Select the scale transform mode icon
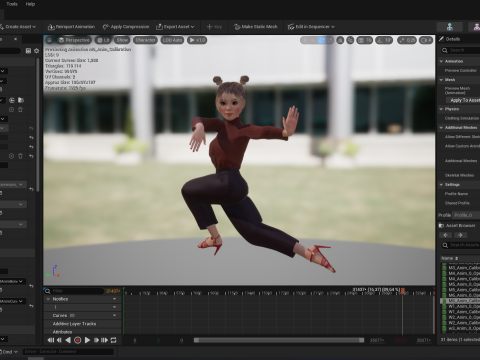 pos(329,40)
